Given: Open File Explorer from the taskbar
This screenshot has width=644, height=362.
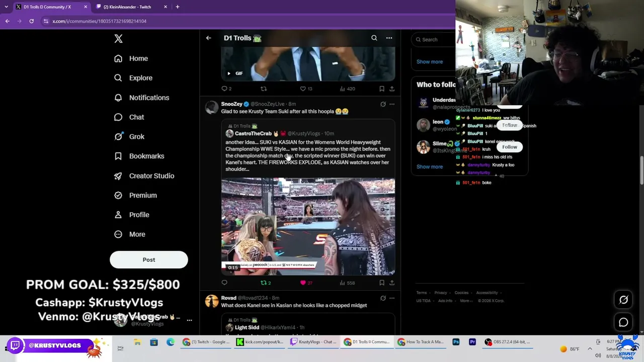Looking at the screenshot, I should click(137, 342).
